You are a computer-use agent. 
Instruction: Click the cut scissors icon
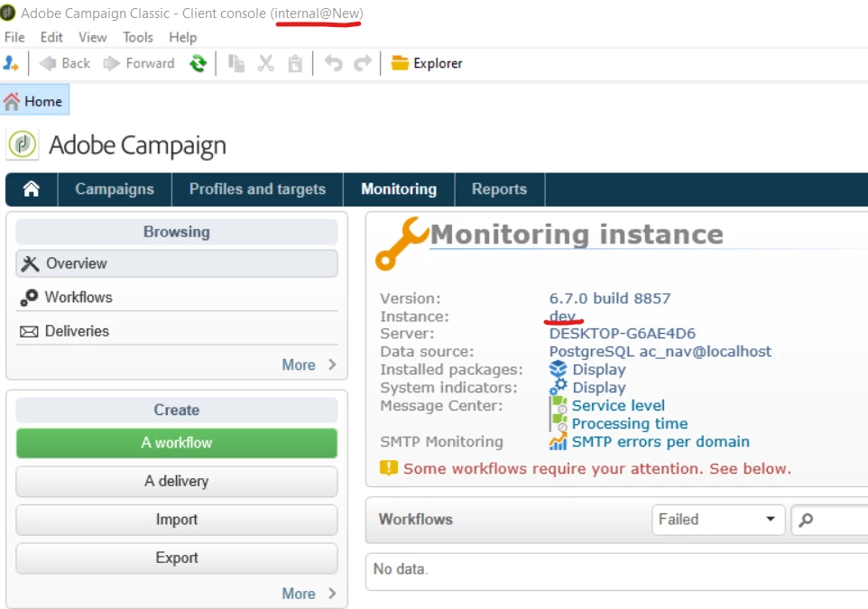tap(265, 63)
